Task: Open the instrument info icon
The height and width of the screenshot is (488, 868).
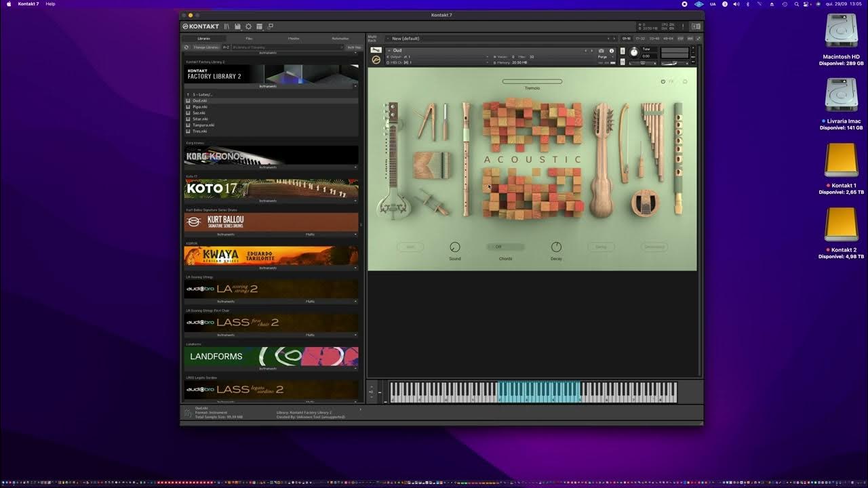Action: 612,51
